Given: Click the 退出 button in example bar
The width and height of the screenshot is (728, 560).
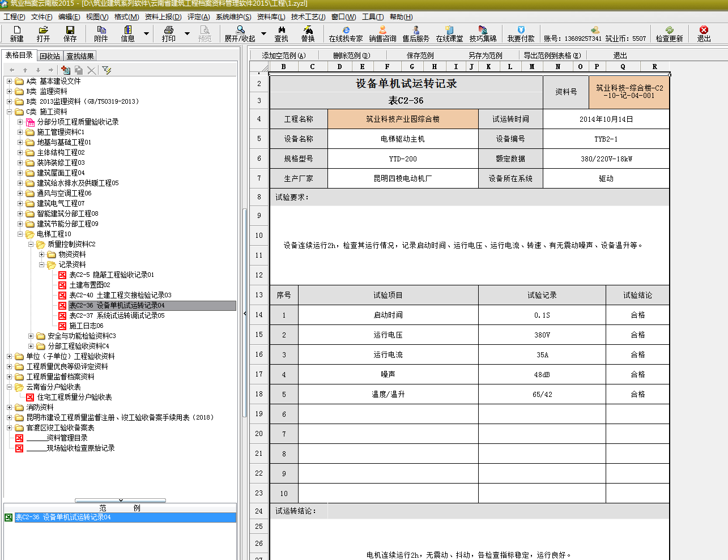Looking at the screenshot, I should click(620, 55).
